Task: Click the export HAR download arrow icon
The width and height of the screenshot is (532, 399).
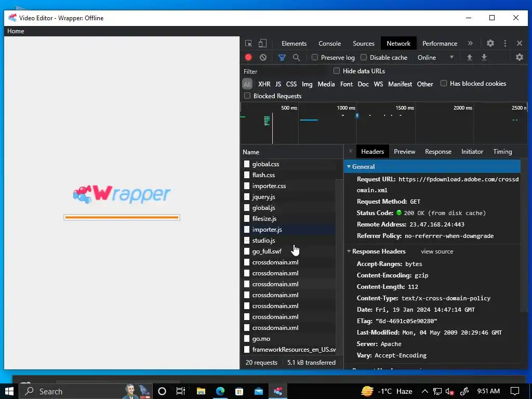Action: pyautogui.click(x=484, y=57)
